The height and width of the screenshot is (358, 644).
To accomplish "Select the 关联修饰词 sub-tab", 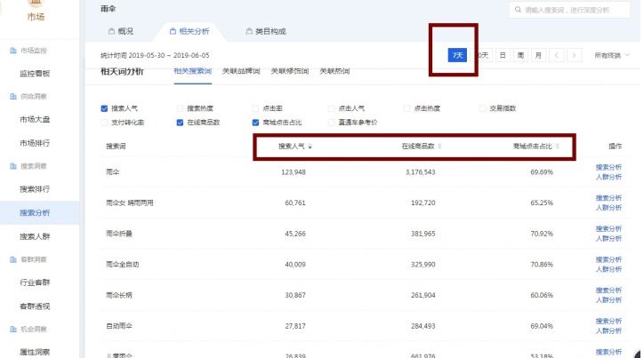I will point(290,71).
